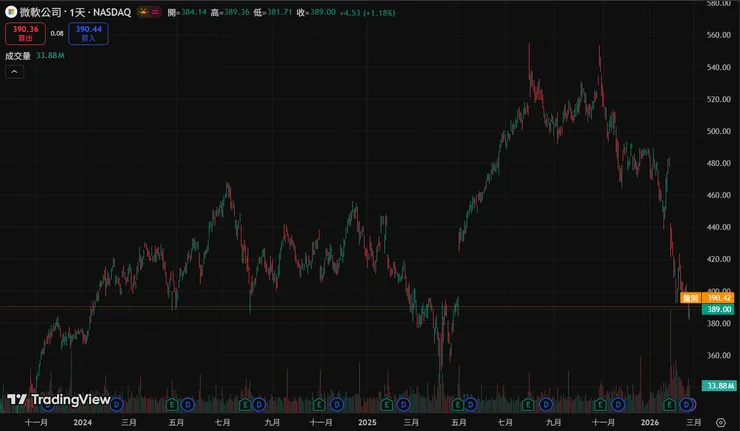Click the dividend D marker between 2024 and 三月
Viewport: 740px width, 431px height.
(116, 405)
